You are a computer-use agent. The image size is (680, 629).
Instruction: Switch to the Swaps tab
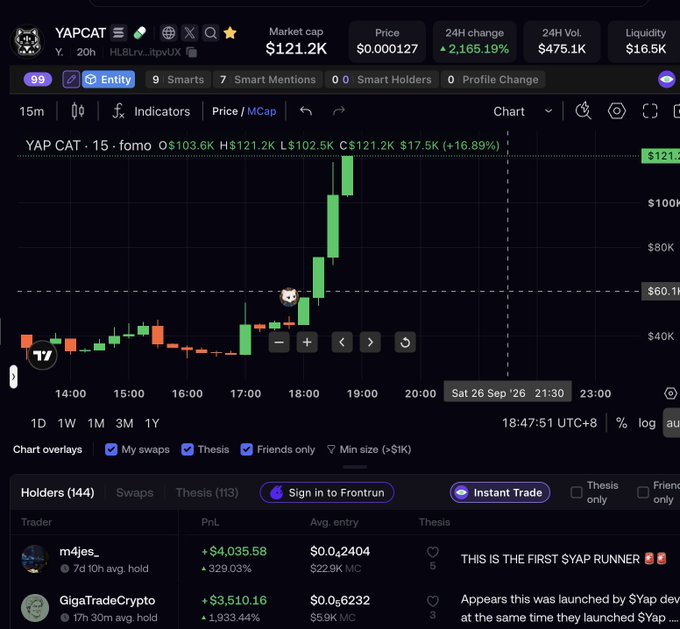pos(134,493)
